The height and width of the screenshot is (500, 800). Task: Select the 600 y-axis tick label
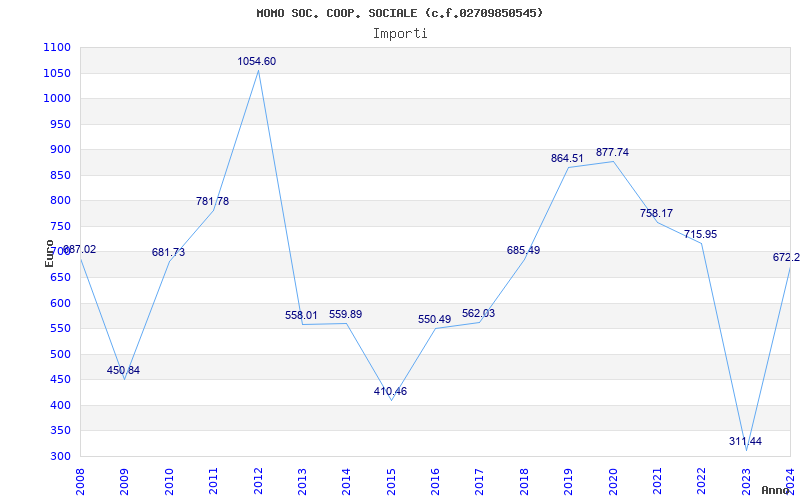coord(61,303)
